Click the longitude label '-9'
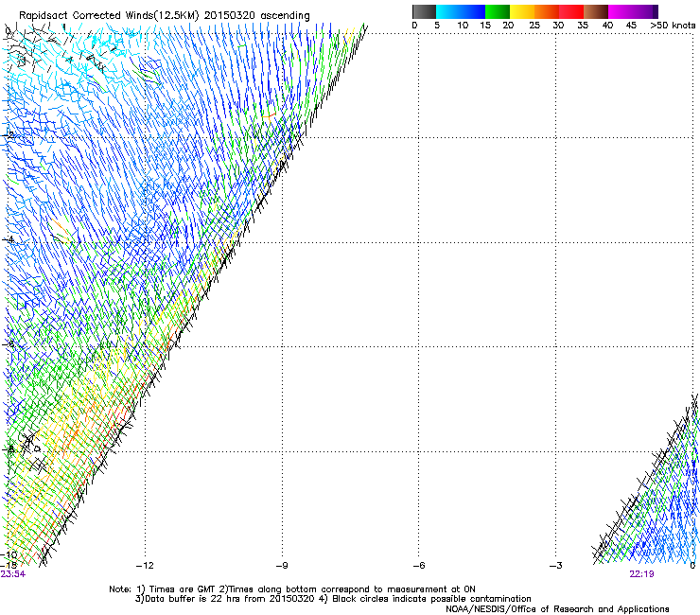700x615 pixels. [282, 566]
